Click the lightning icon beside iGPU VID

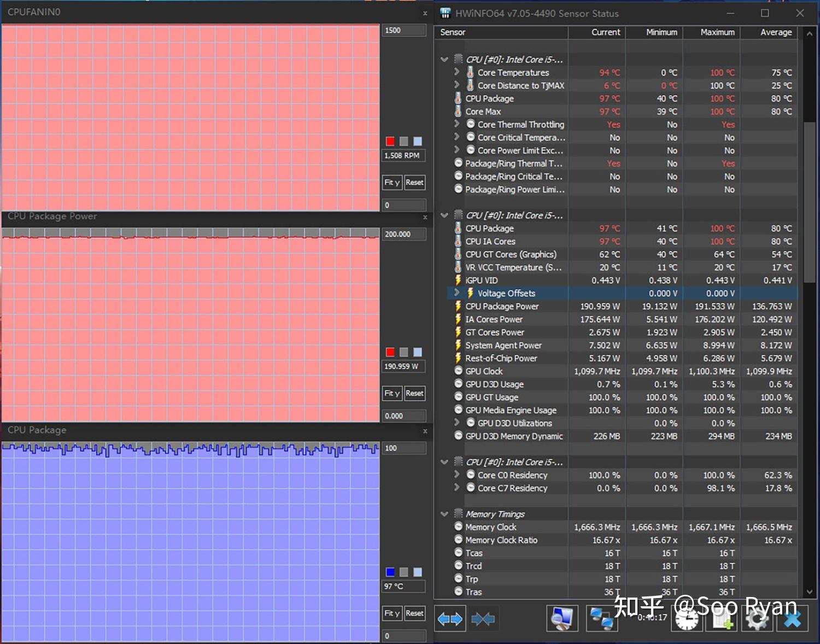[458, 280]
